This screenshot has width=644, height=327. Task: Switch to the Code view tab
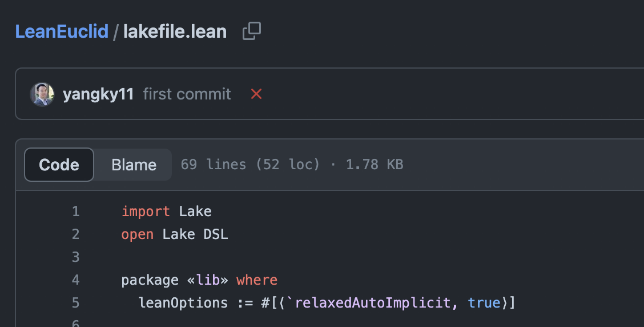pos(59,165)
